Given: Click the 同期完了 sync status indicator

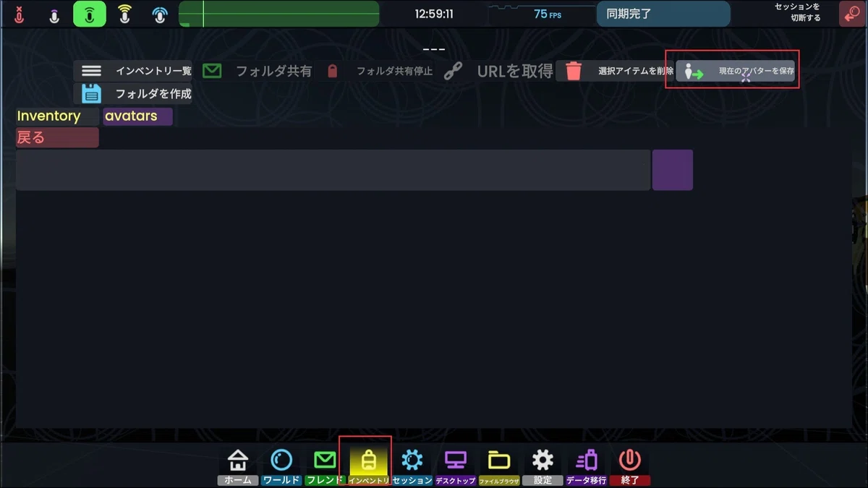Looking at the screenshot, I should [663, 14].
